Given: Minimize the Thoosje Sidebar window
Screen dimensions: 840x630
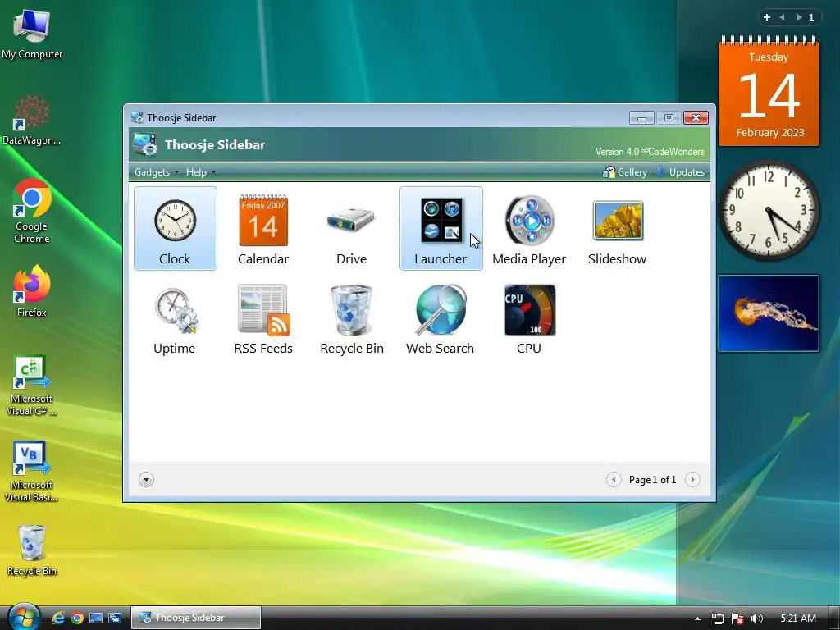Looking at the screenshot, I should tap(641, 117).
